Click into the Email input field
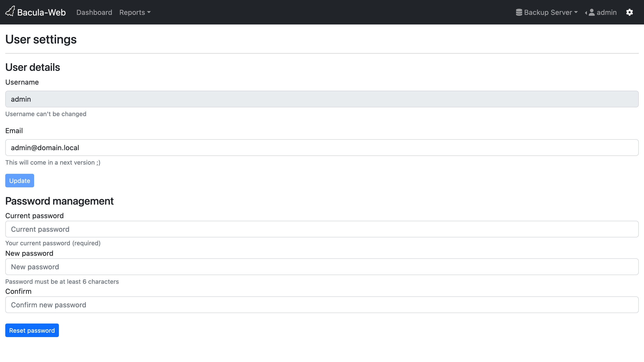644x362 pixels. pyautogui.click(x=322, y=148)
